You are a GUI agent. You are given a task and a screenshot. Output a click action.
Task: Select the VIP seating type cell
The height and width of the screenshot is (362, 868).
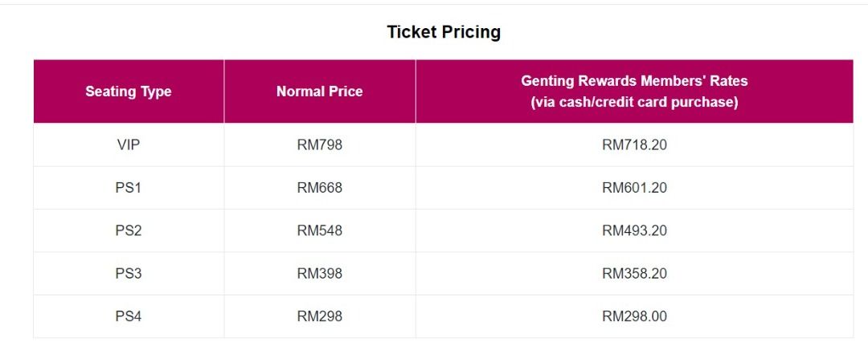coord(129,145)
